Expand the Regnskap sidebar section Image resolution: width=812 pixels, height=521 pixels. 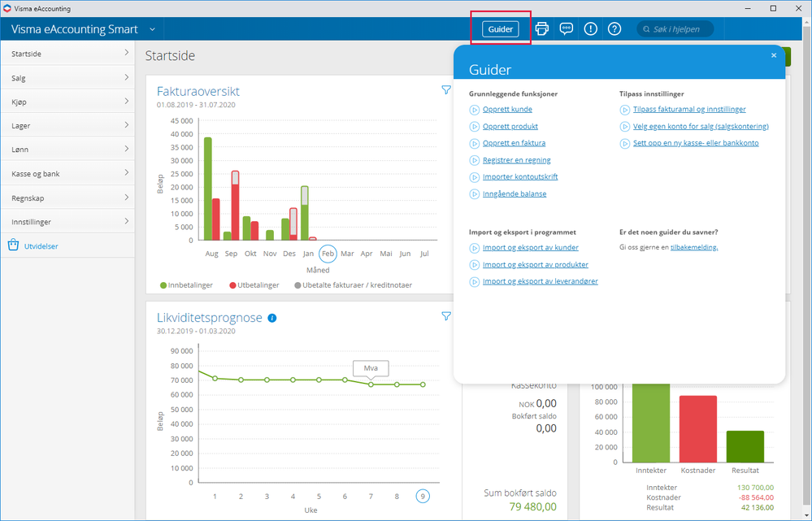coord(67,198)
